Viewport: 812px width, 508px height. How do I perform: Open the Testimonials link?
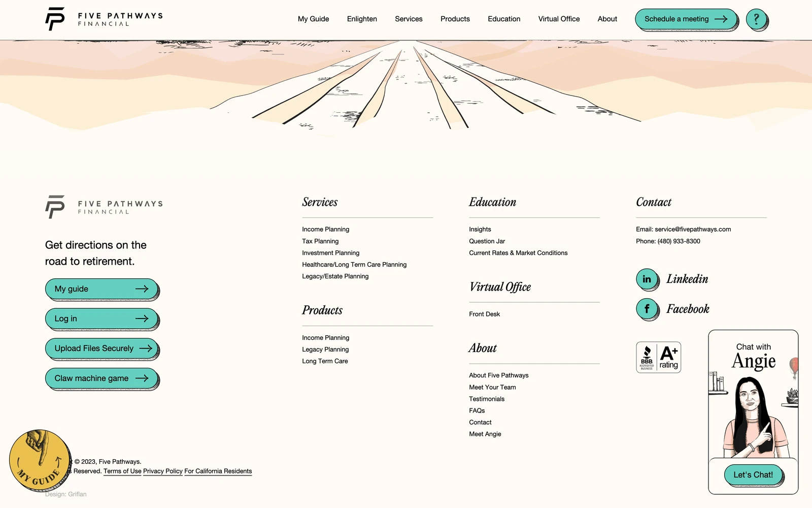(x=487, y=399)
